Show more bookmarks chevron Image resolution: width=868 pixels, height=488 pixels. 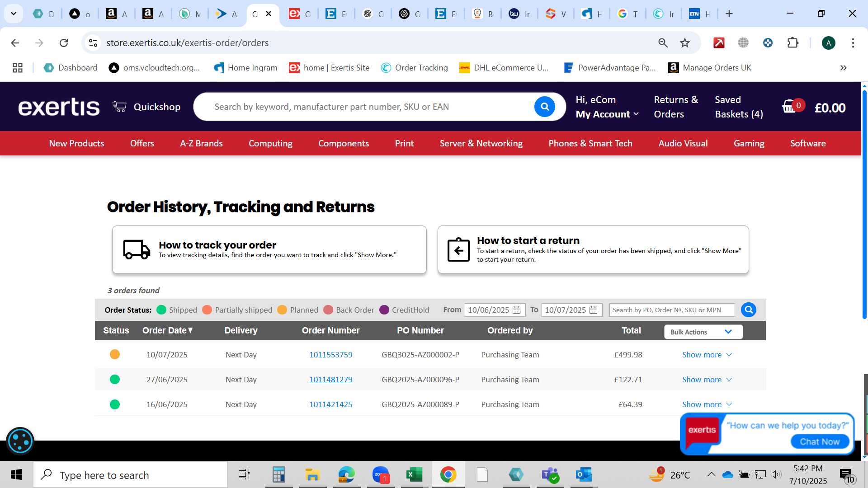843,68
